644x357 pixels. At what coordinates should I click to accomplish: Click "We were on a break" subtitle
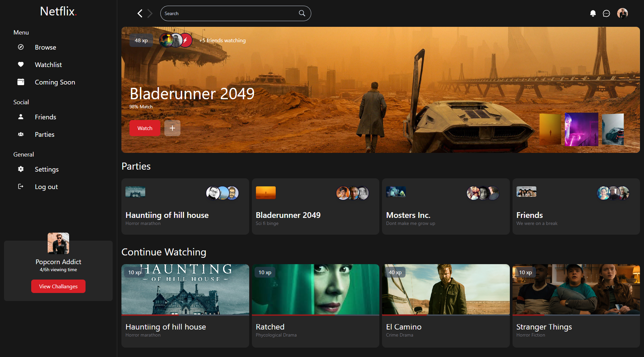pos(537,223)
